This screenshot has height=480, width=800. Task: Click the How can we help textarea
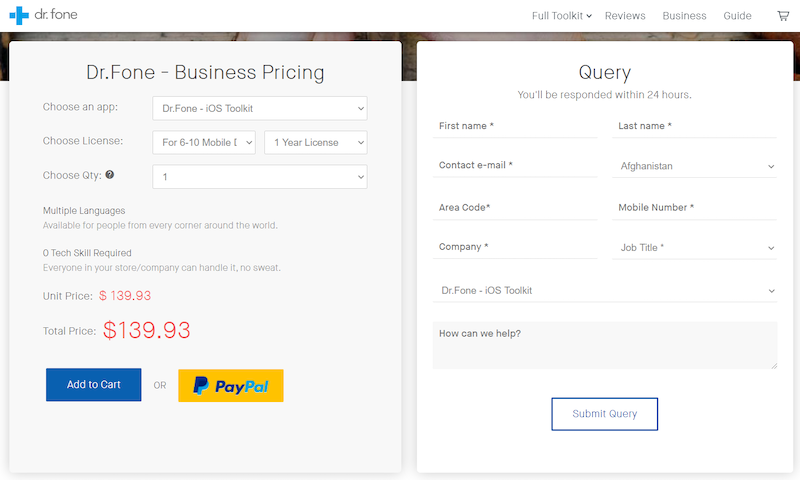click(x=604, y=345)
